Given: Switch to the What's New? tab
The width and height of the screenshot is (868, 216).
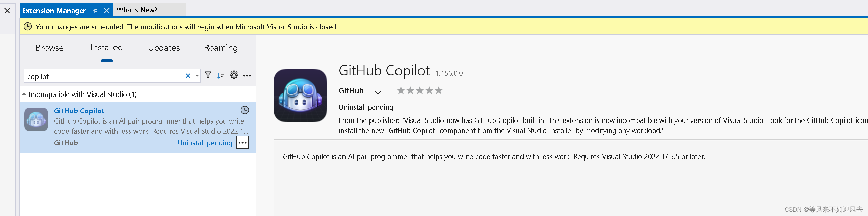Looking at the screenshot, I should 137,10.
